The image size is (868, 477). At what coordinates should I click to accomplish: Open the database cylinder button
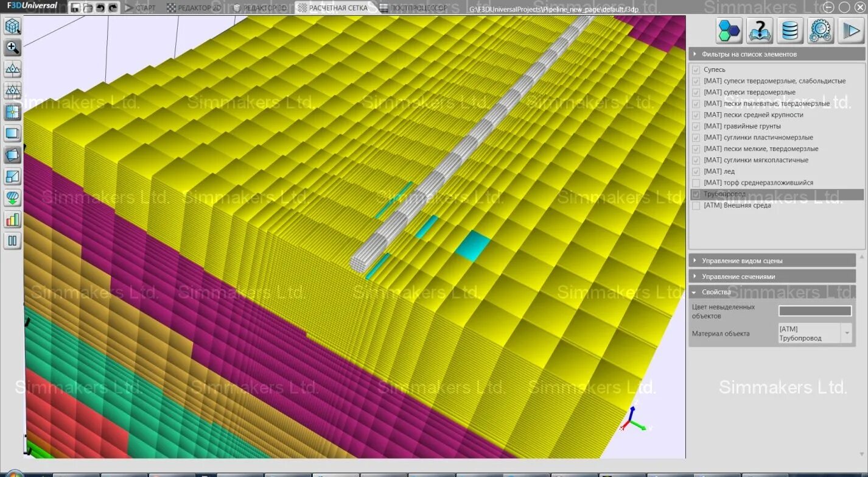click(790, 30)
